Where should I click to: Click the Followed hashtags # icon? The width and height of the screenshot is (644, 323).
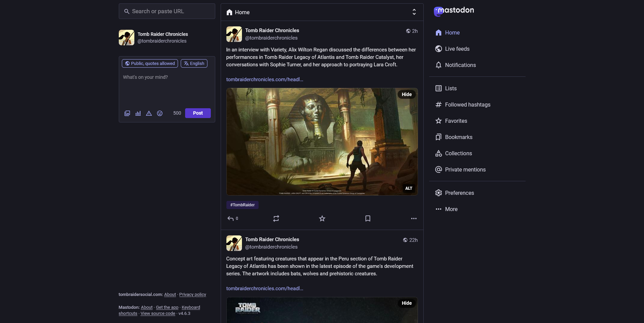coord(439,105)
